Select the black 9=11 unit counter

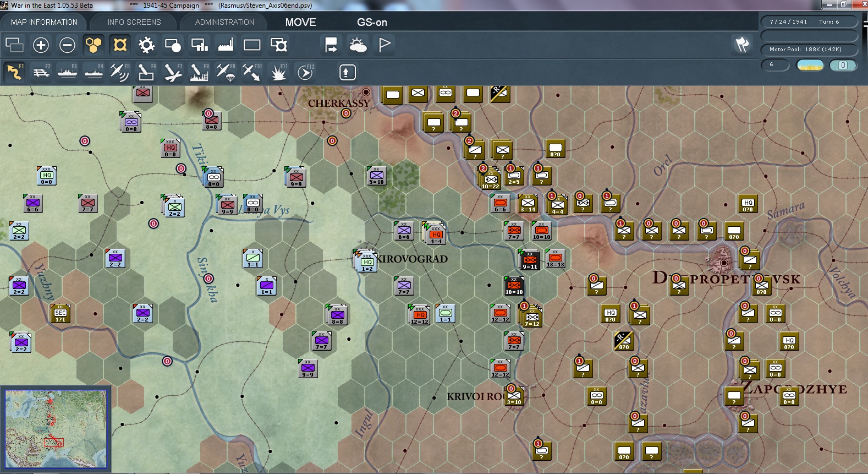pyautogui.click(x=530, y=260)
